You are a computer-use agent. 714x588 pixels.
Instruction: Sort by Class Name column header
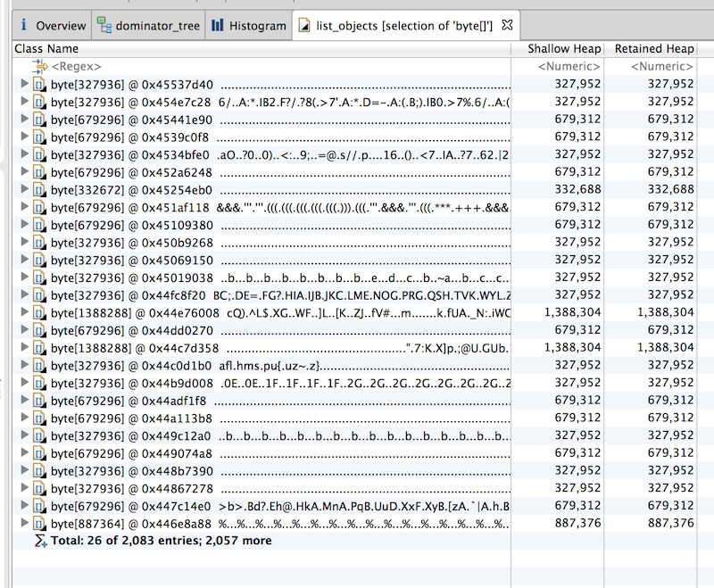pyautogui.click(x=262, y=49)
